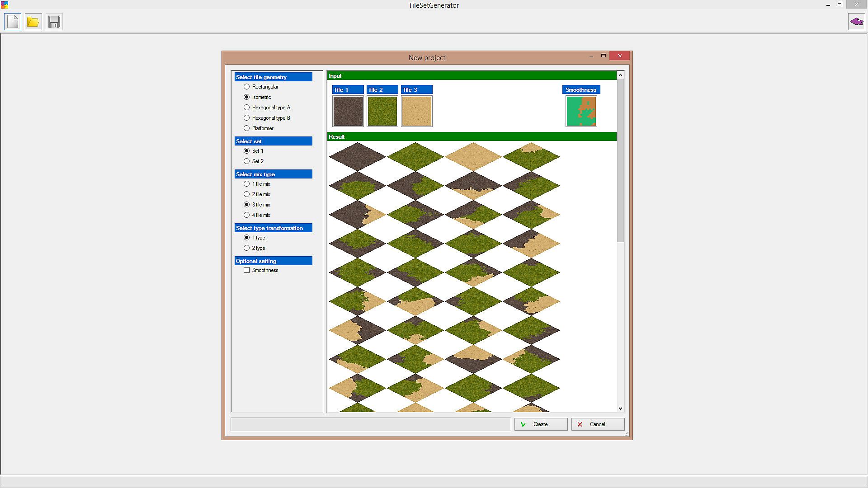The height and width of the screenshot is (488, 868).
Task: Switch to Set 2
Action: 247,161
